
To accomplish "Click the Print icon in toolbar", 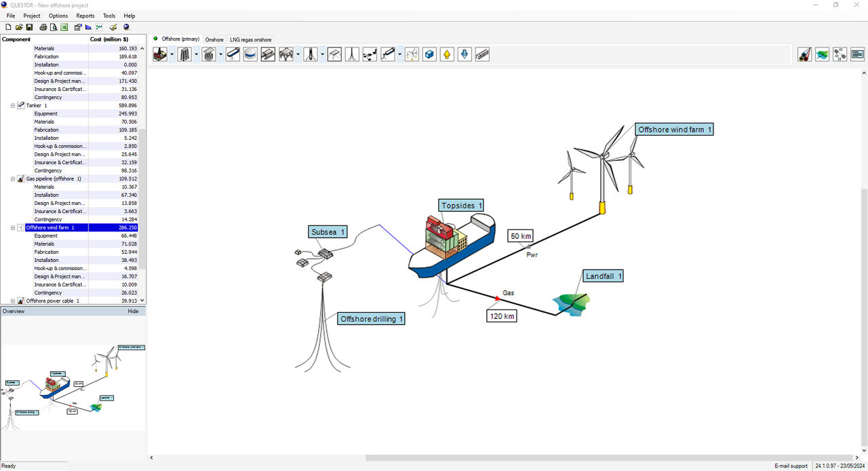I will click(x=43, y=27).
